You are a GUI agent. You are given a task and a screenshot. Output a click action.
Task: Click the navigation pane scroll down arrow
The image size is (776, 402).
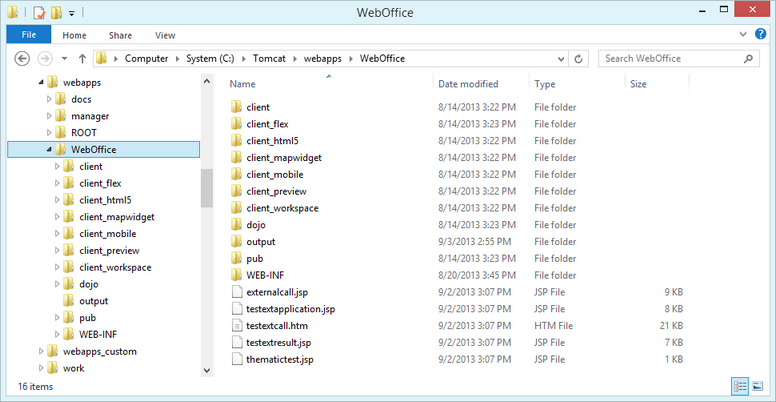[207, 370]
